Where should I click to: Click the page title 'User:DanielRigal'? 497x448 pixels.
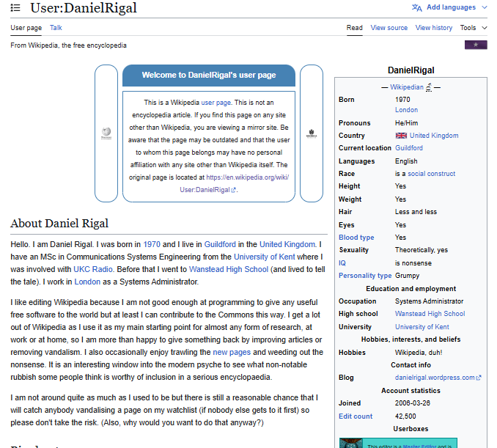(x=84, y=8)
